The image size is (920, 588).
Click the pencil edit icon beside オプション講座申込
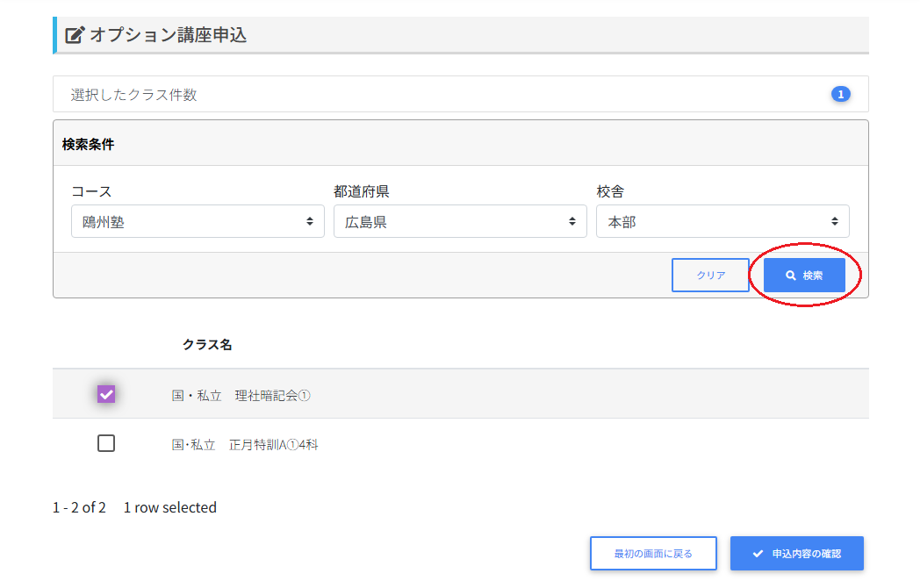(x=75, y=36)
